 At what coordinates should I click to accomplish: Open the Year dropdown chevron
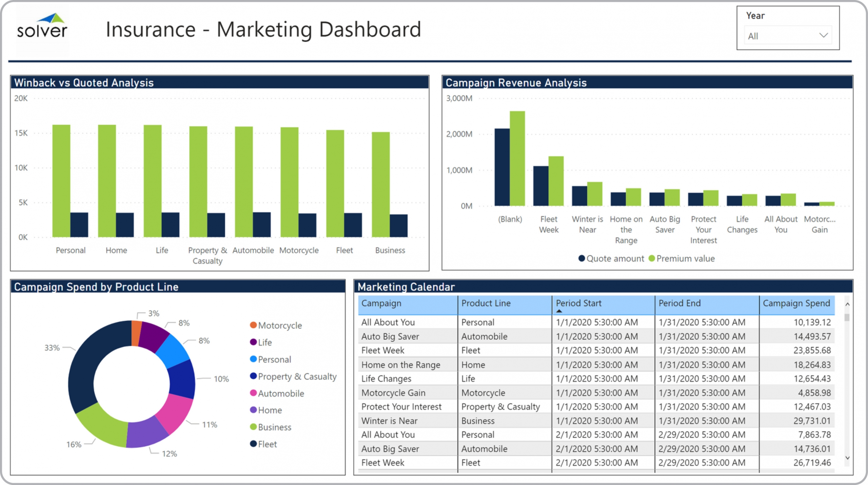(824, 35)
